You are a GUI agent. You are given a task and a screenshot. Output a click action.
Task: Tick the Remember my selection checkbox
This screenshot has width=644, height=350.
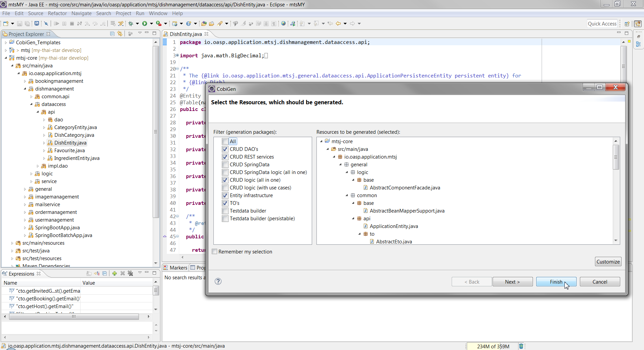click(215, 252)
